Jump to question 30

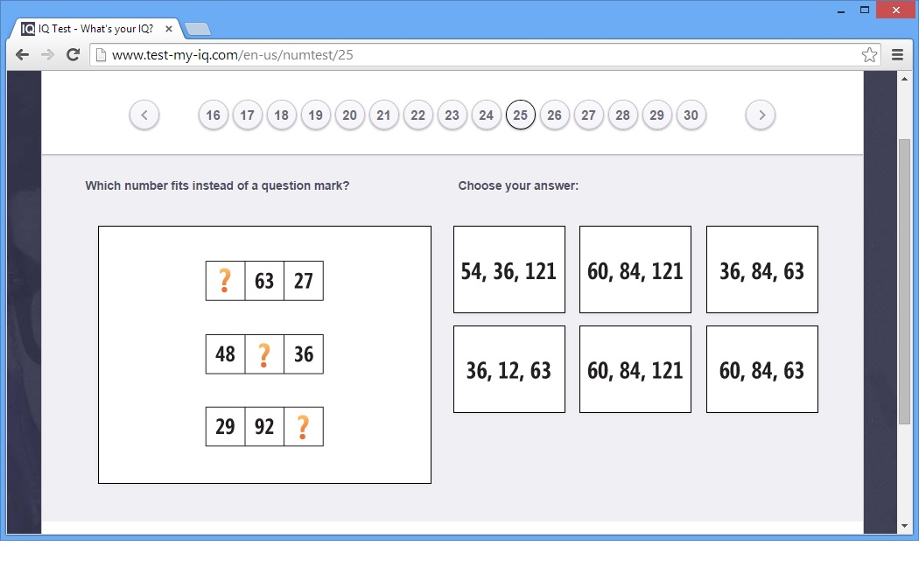[691, 115]
